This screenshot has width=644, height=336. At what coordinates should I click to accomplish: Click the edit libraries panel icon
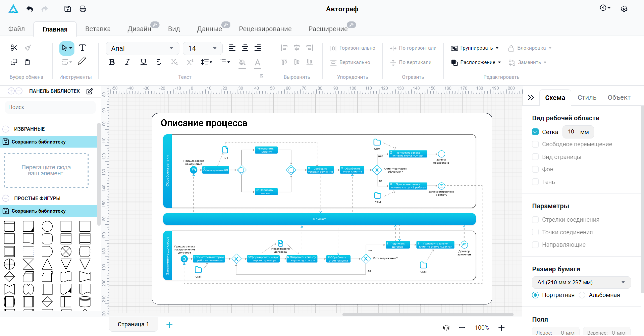pyautogui.click(x=90, y=91)
